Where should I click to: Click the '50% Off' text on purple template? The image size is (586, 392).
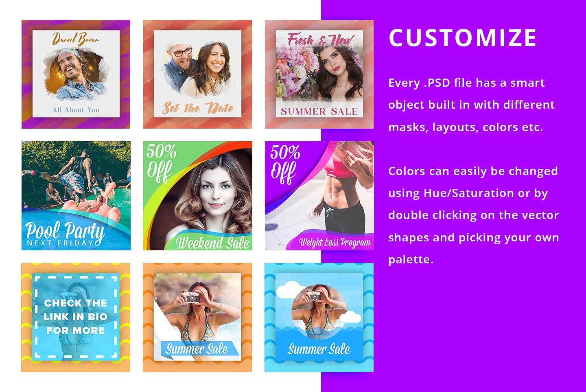[285, 164]
